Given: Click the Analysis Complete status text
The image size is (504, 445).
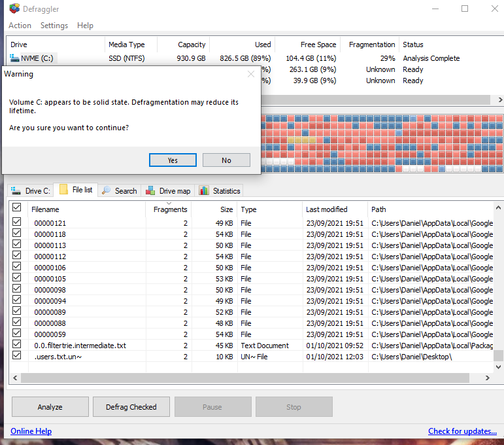Looking at the screenshot, I should coord(431,58).
